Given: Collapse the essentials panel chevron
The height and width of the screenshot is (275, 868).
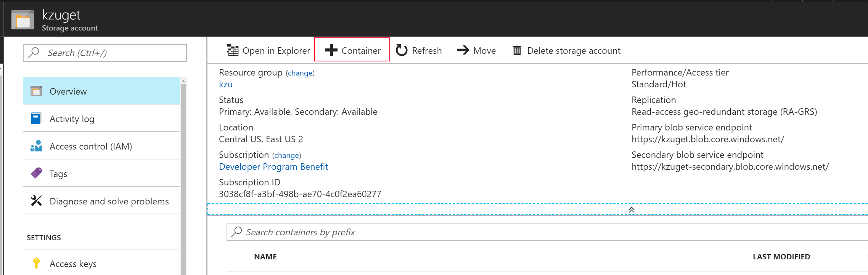Looking at the screenshot, I should point(632,210).
